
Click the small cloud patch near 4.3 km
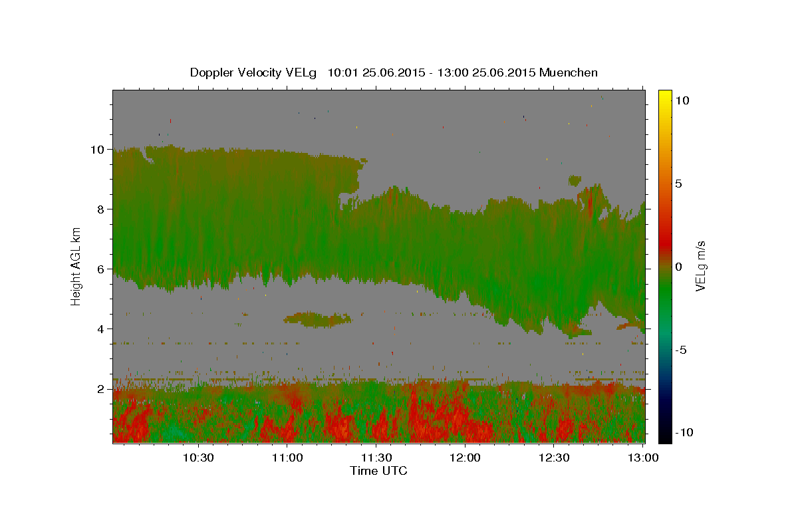pos(317,320)
